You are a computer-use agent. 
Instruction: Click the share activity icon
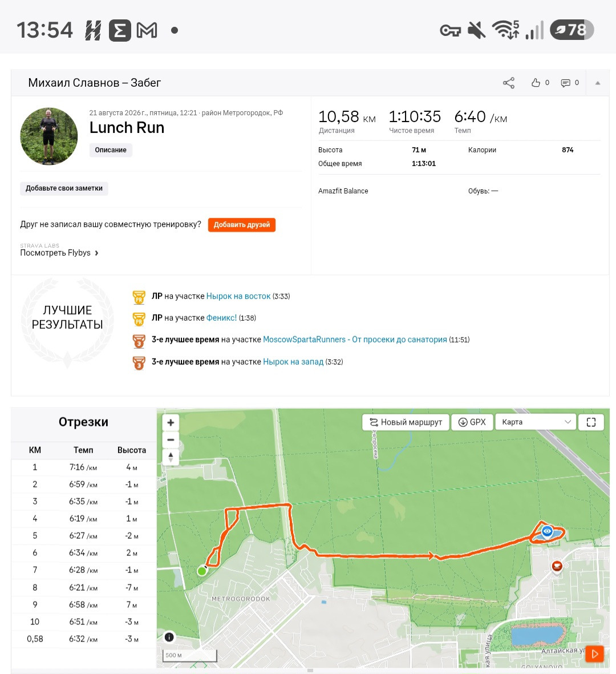(509, 83)
